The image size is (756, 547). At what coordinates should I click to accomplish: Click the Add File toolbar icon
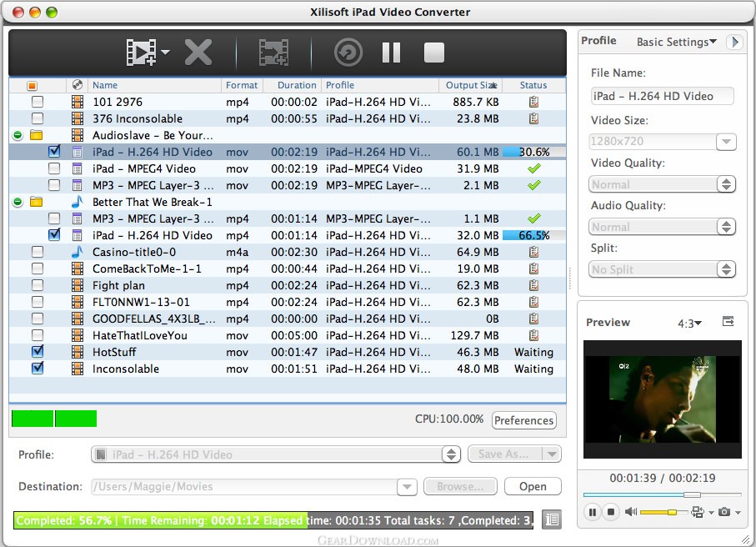click(141, 52)
